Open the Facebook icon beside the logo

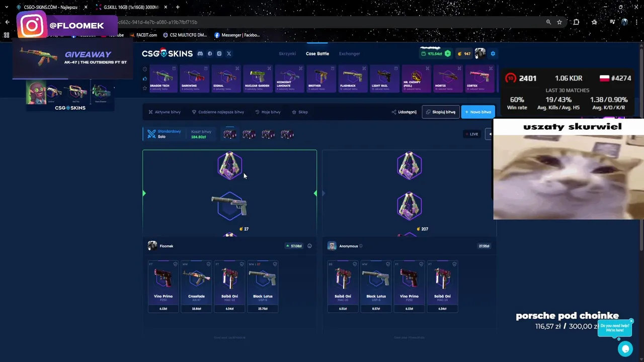(210, 54)
